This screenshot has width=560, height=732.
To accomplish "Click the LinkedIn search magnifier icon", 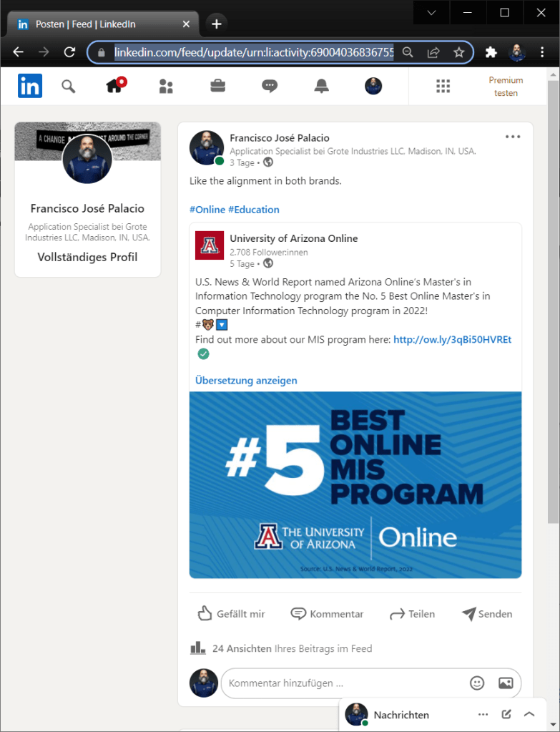I will (68, 87).
